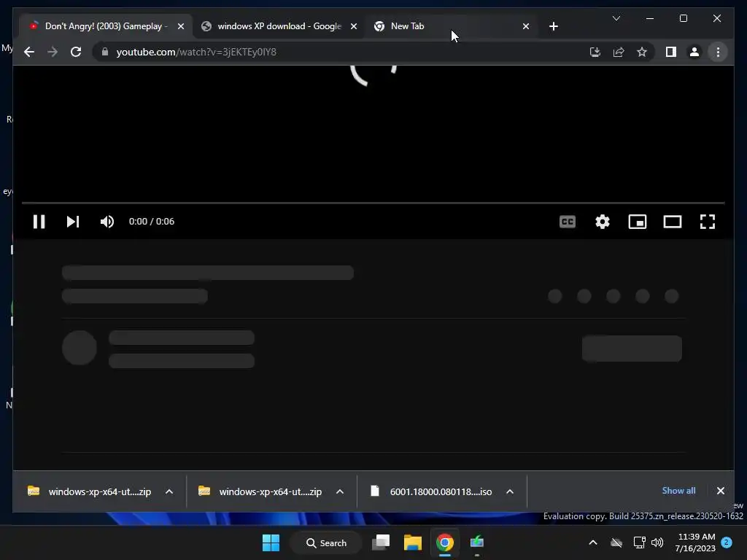Expand options for first zip download
This screenshot has height=560, width=747.
coord(169,491)
